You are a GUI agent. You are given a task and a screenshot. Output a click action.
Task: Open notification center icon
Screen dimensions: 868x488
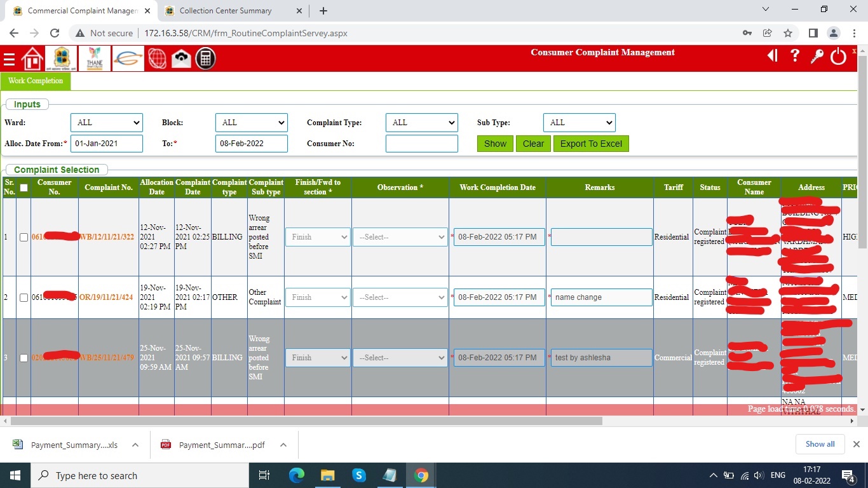click(x=848, y=475)
